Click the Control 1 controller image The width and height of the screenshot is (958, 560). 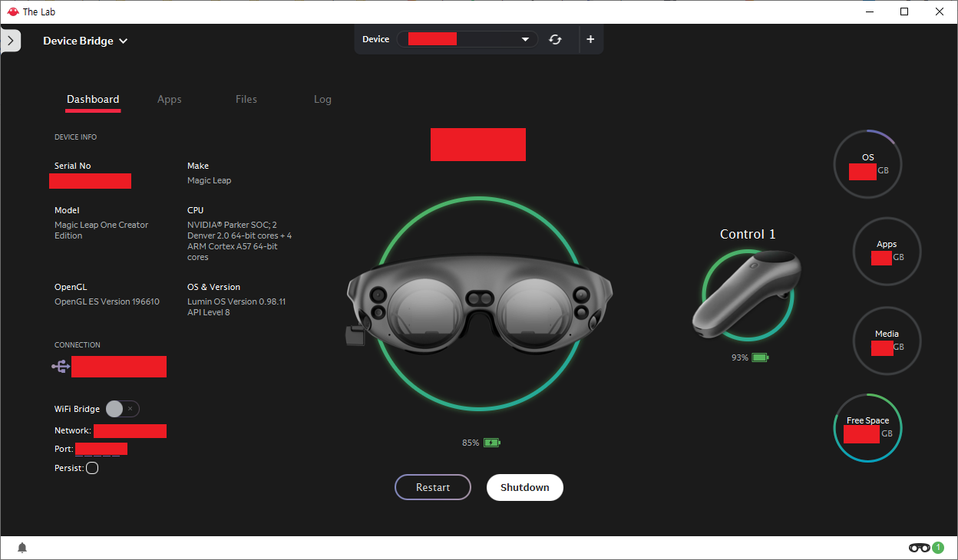747,295
